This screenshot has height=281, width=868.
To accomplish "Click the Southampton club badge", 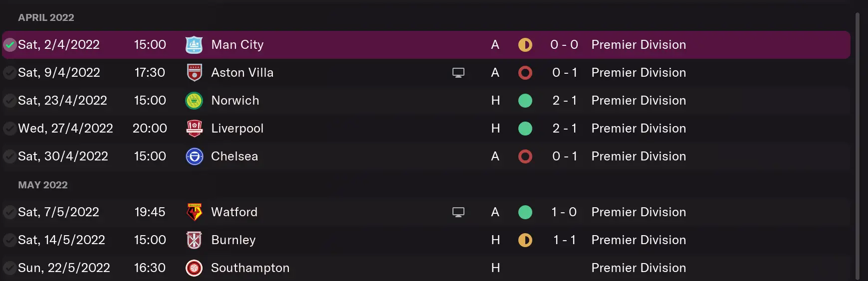I will click(x=194, y=268).
